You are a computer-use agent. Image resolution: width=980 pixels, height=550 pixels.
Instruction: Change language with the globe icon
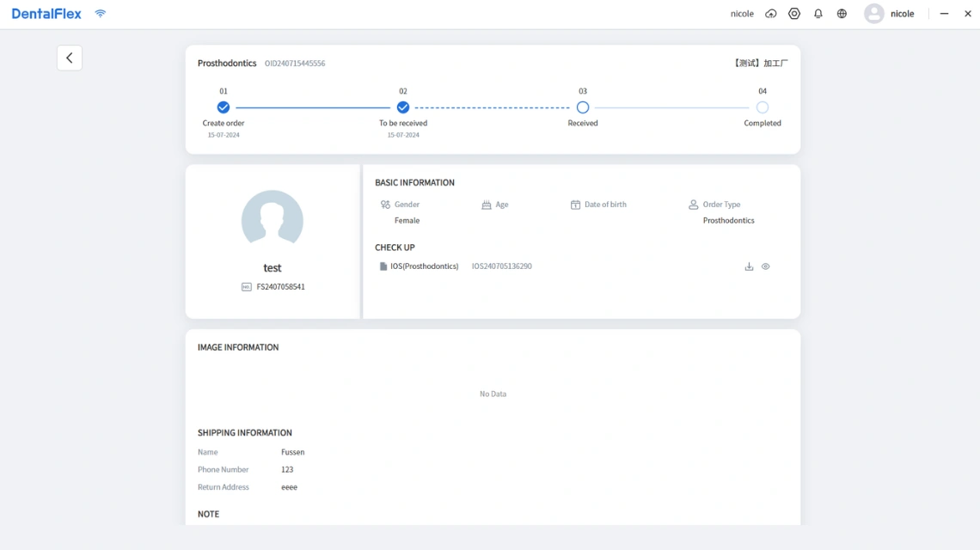click(x=842, y=14)
